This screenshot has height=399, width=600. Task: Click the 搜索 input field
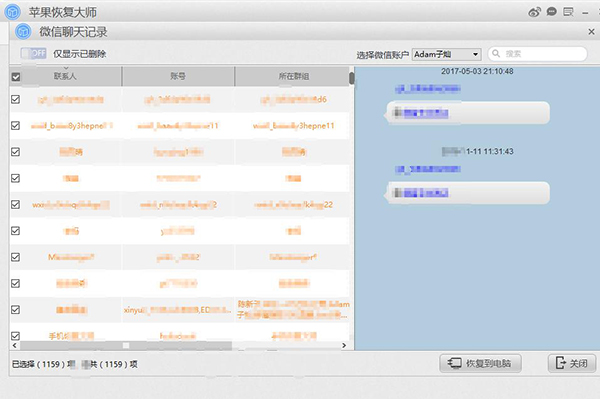point(538,54)
